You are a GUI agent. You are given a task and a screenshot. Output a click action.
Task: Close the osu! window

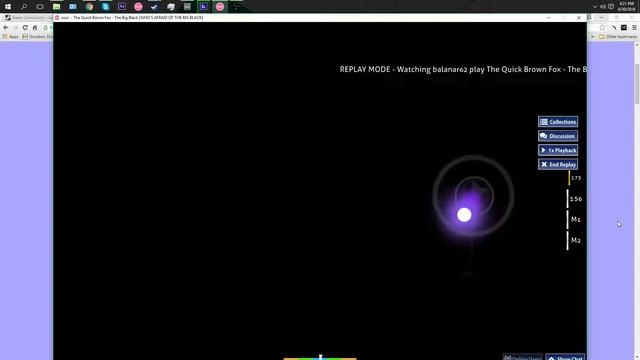click(x=579, y=18)
